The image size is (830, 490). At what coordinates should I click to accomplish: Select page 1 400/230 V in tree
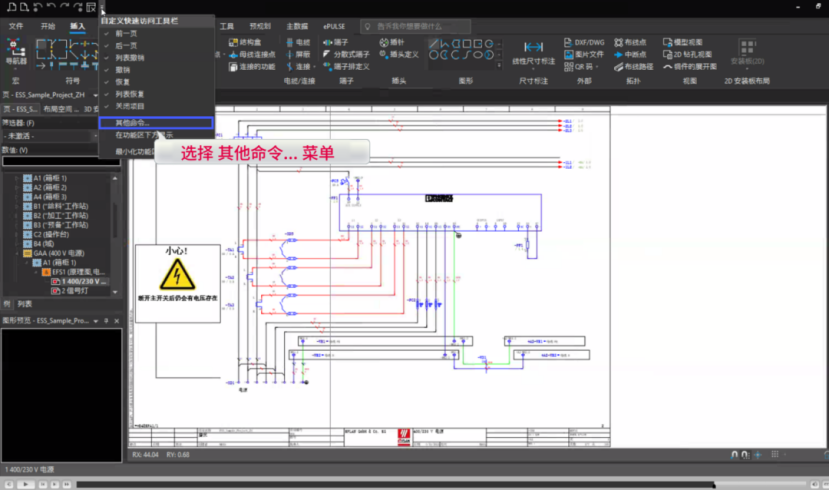tap(79, 282)
